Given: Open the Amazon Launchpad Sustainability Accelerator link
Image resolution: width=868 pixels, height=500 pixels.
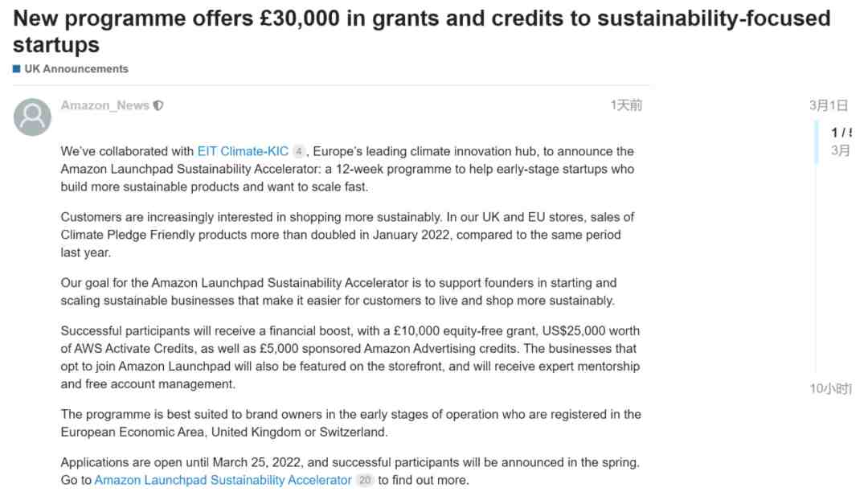Looking at the screenshot, I should [223, 480].
